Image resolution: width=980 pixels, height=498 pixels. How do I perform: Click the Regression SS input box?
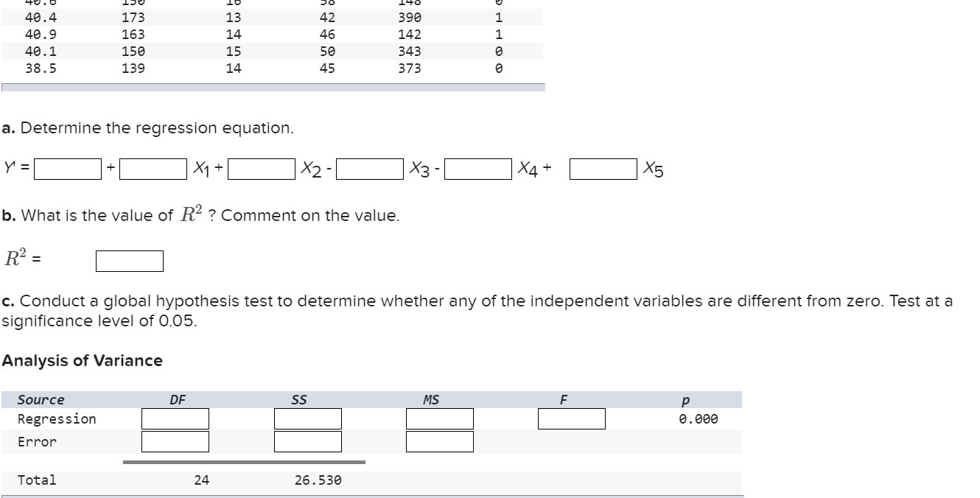(x=307, y=418)
